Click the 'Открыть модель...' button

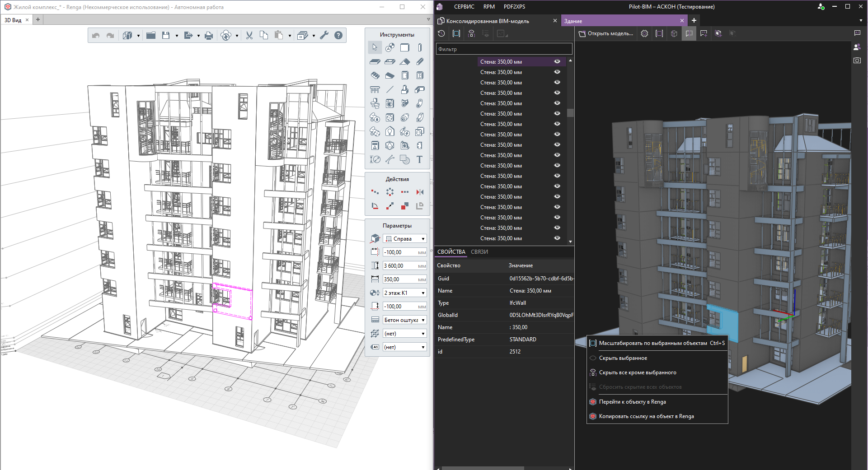click(x=606, y=33)
